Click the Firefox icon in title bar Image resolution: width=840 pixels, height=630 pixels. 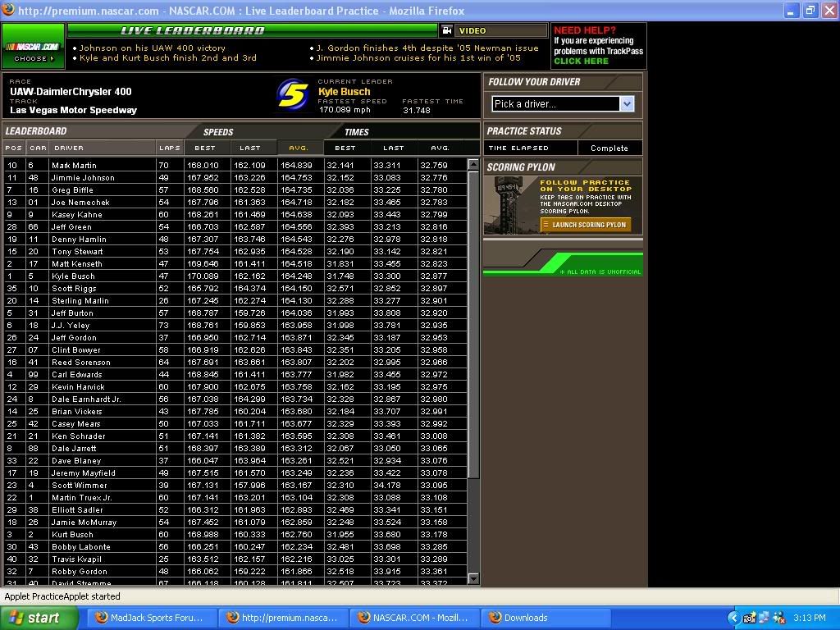point(8,10)
